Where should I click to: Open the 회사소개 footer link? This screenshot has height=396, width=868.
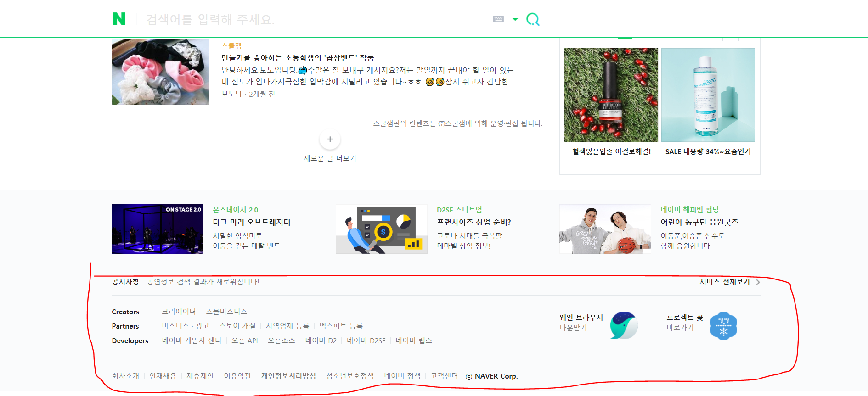125,376
